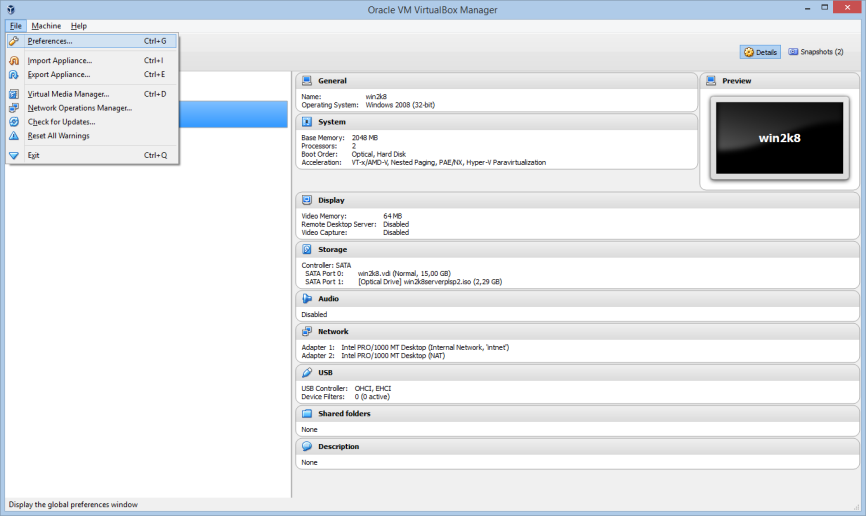Click the USB section icon

pos(307,372)
